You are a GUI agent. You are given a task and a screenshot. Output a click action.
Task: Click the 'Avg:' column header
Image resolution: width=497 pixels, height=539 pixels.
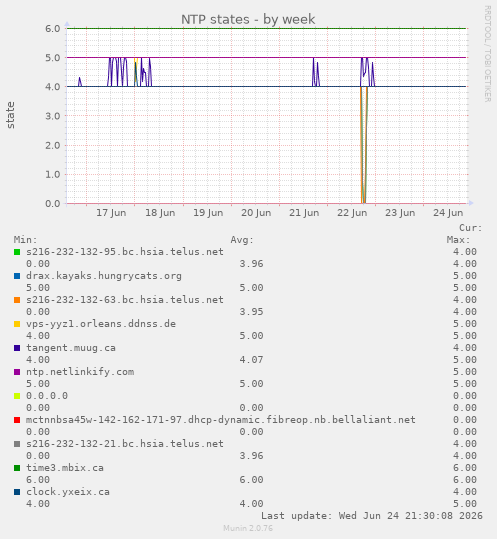[242, 240]
